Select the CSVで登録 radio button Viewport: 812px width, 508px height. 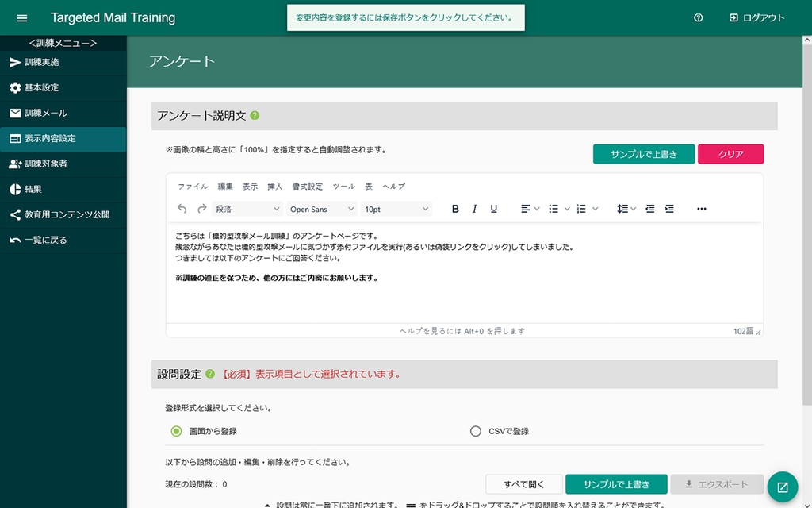point(476,431)
